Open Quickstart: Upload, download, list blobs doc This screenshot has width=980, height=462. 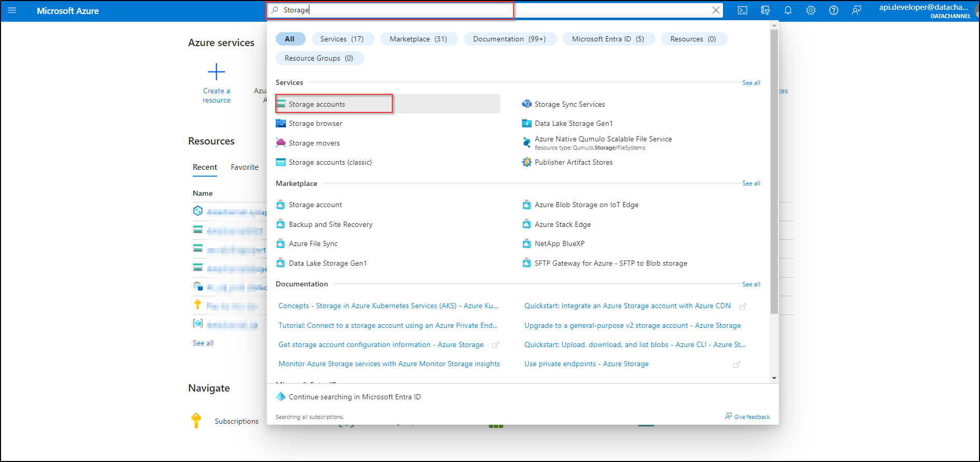635,344
